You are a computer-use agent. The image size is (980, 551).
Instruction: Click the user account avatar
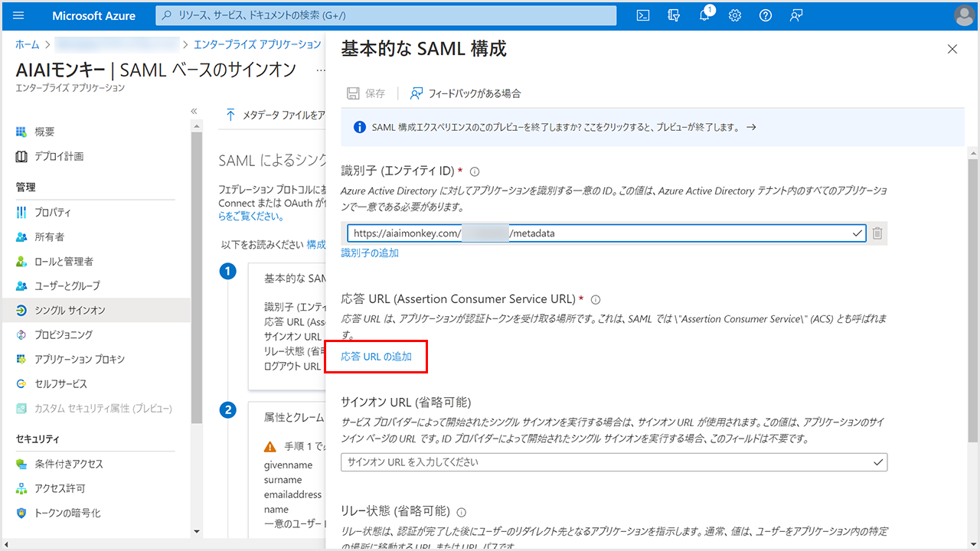point(964,15)
